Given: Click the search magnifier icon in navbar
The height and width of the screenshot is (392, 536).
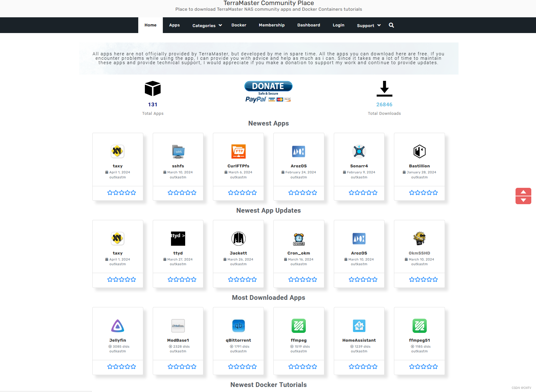Looking at the screenshot, I should [391, 25].
